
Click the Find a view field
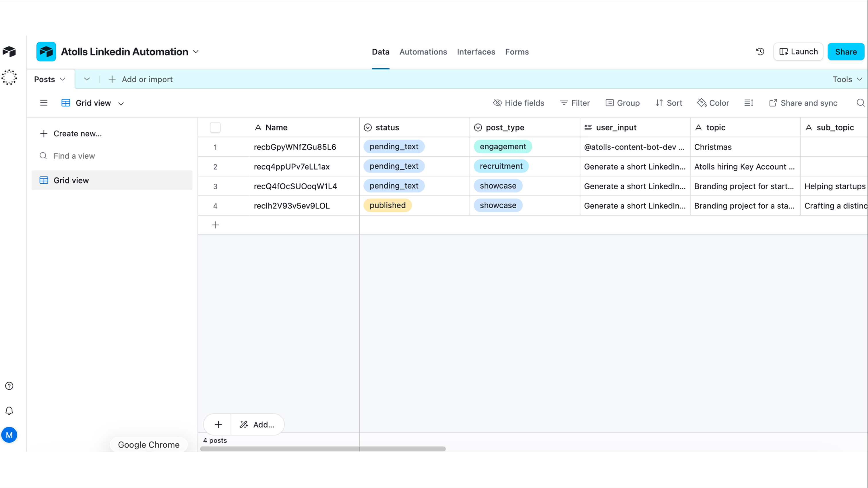(x=112, y=156)
